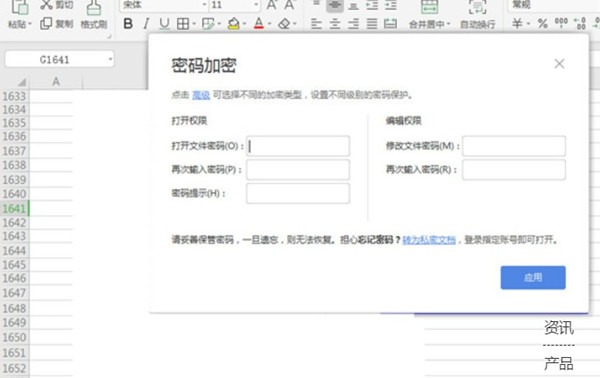This screenshot has width=600, height=378.
Task: Apply the fill color bucket icon
Action: (x=233, y=24)
